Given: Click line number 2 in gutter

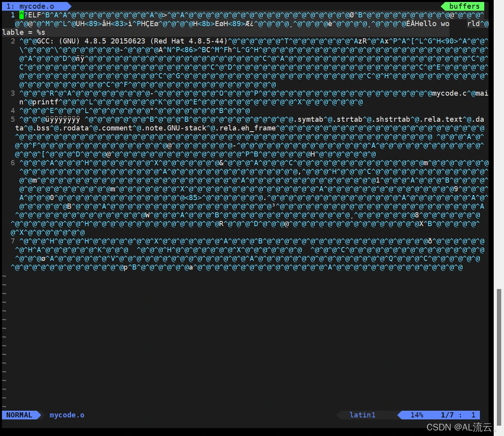Looking at the screenshot, I should click(x=13, y=41).
